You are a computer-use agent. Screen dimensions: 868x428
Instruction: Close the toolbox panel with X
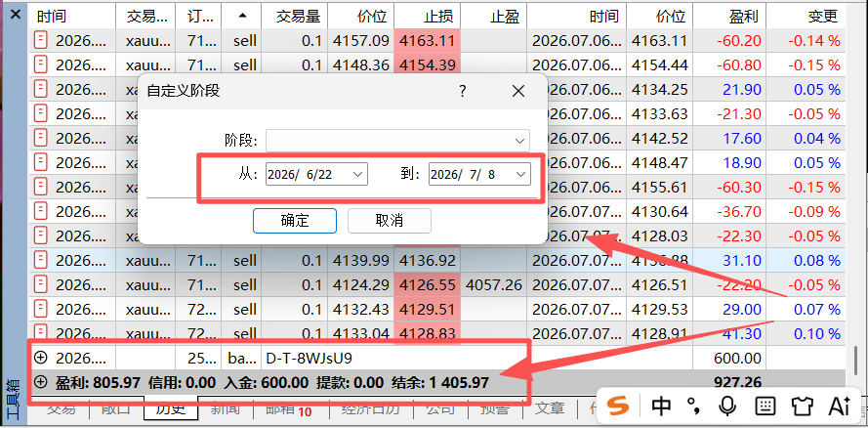pyautogui.click(x=16, y=15)
